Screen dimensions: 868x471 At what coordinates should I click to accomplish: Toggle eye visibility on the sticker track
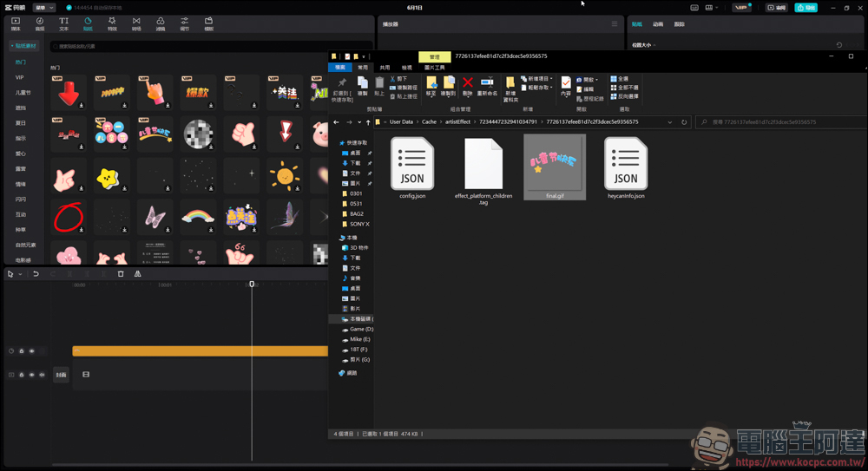click(x=32, y=351)
